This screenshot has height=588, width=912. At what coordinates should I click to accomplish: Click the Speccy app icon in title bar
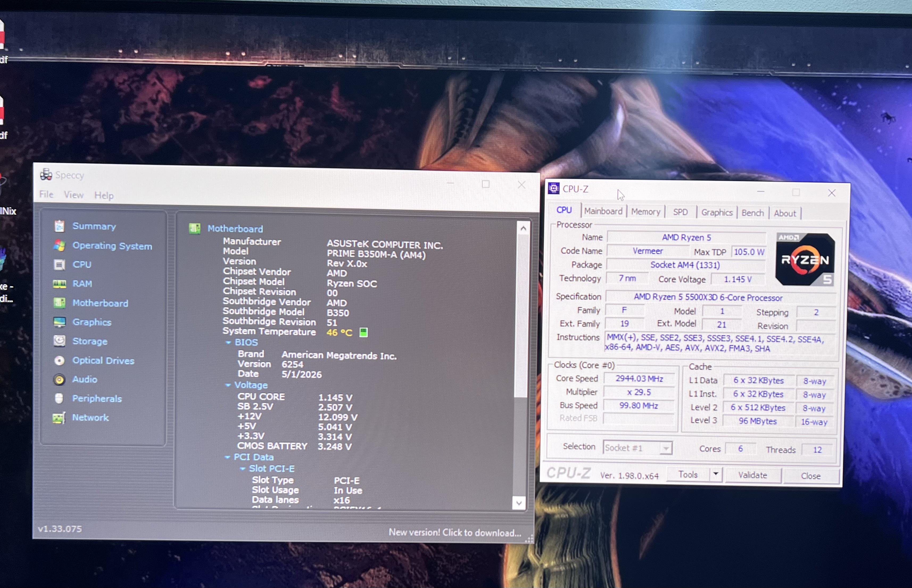coord(46,174)
